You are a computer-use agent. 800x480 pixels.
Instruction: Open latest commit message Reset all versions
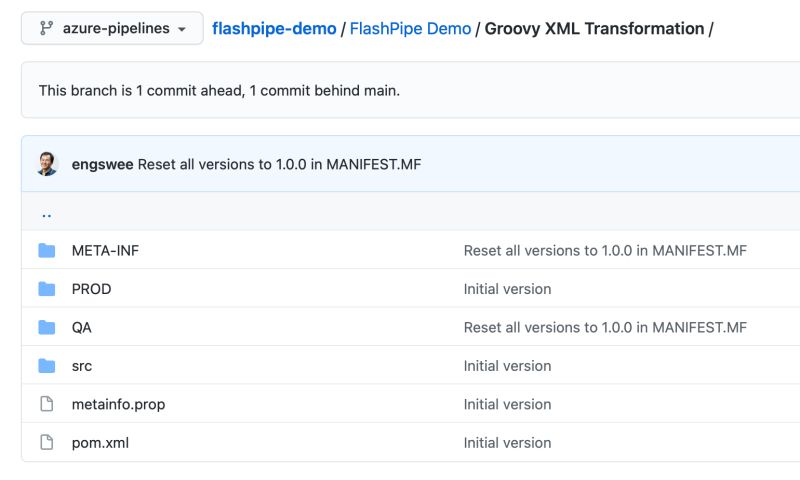coord(280,164)
